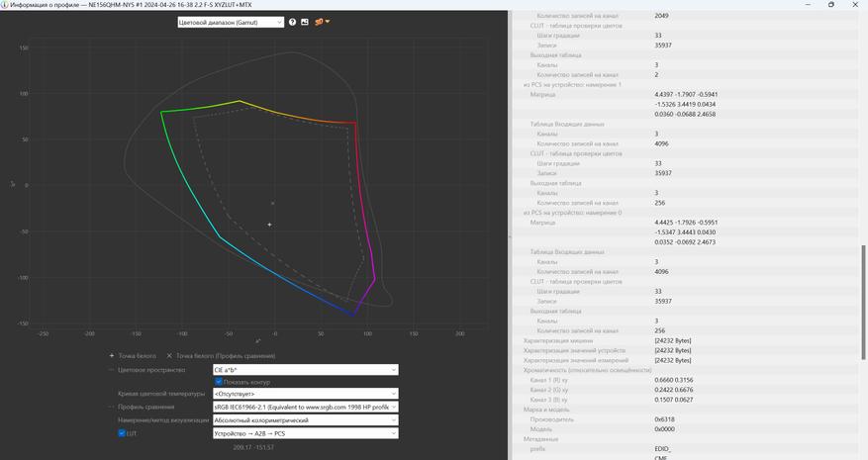Image resolution: width=868 pixels, height=460 pixels.
Task: Open the '<Отсутствует>' color temperature curve dropdown
Action: click(x=305, y=394)
